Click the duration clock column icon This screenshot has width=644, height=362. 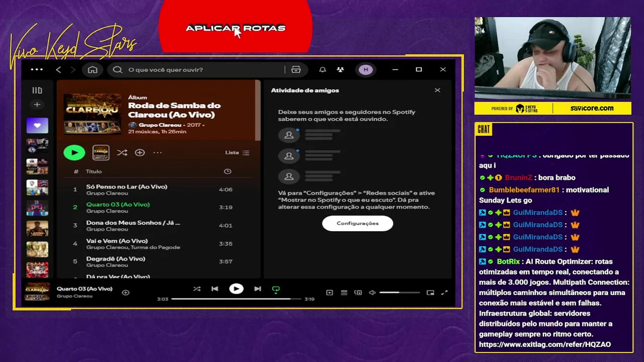227,171
